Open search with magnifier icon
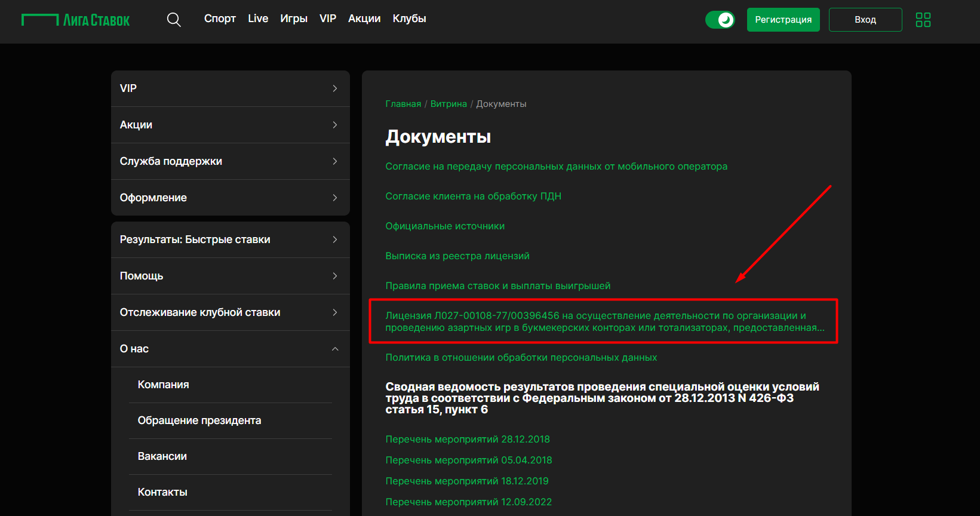980x516 pixels. pos(174,20)
